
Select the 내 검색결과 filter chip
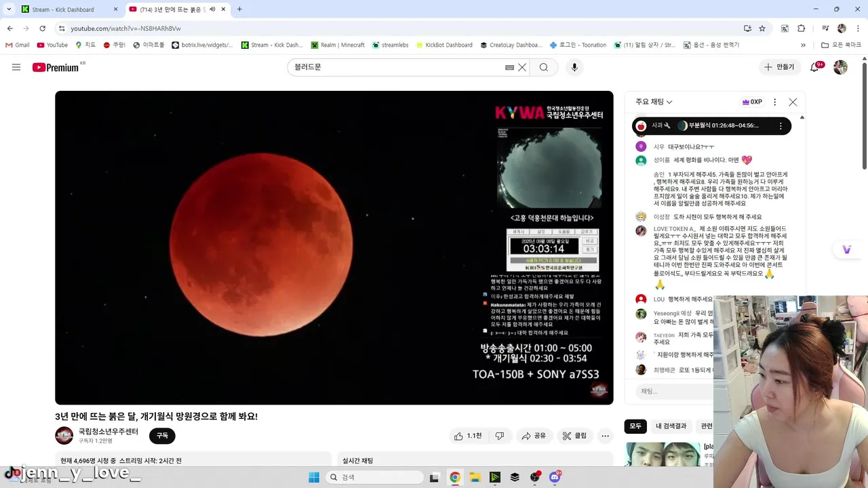click(x=671, y=426)
